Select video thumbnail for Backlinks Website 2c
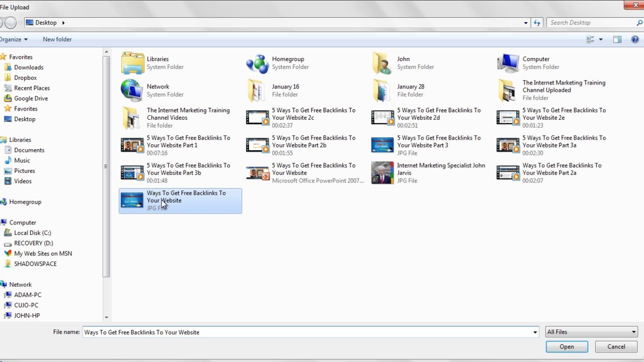644x362 pixels. point(258,118)
